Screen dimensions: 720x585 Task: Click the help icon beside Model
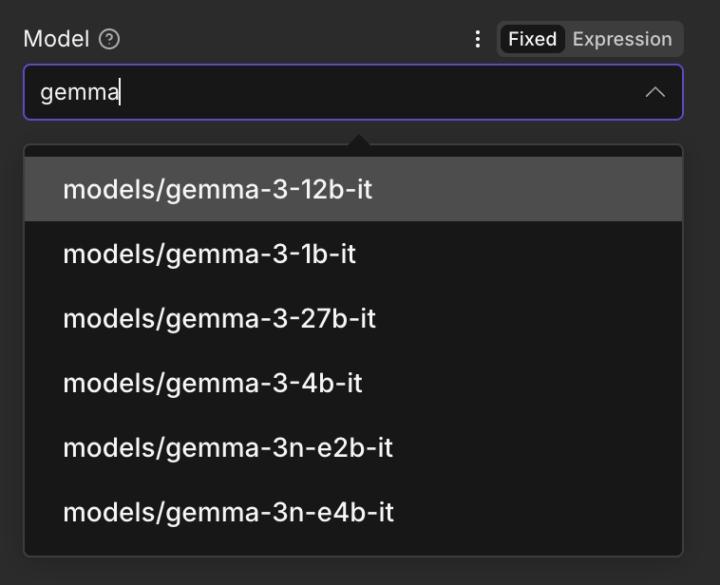tap(110, 40)
